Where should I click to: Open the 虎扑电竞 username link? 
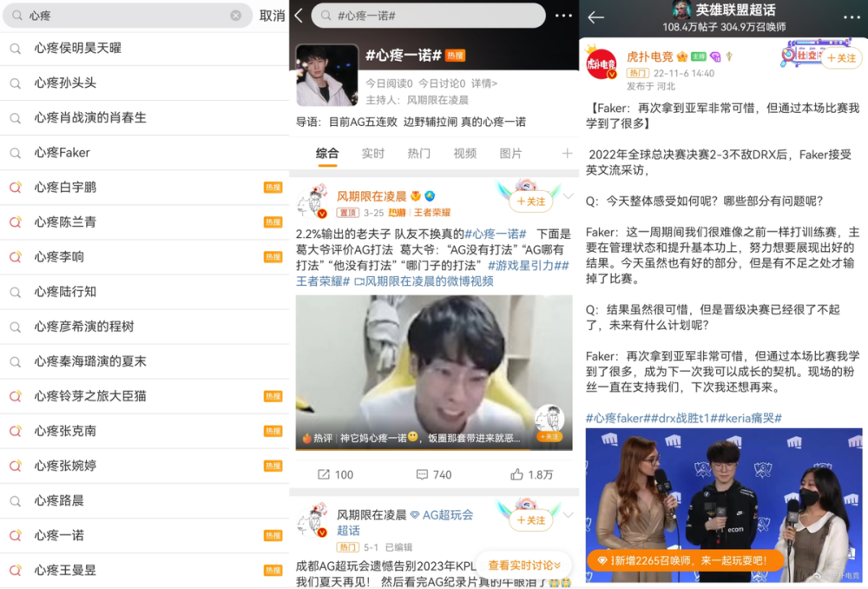coord(650,56)
